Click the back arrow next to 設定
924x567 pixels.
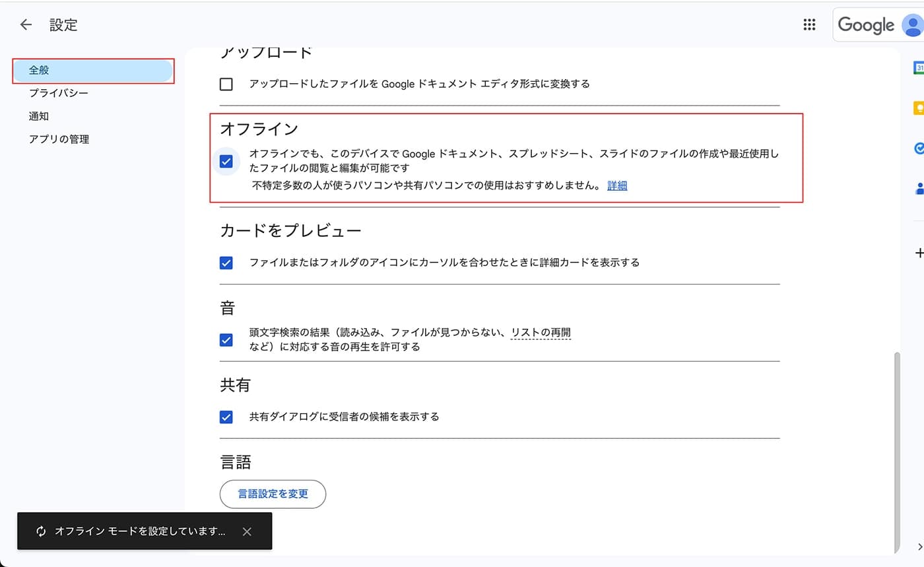click(x=26, y=25)
